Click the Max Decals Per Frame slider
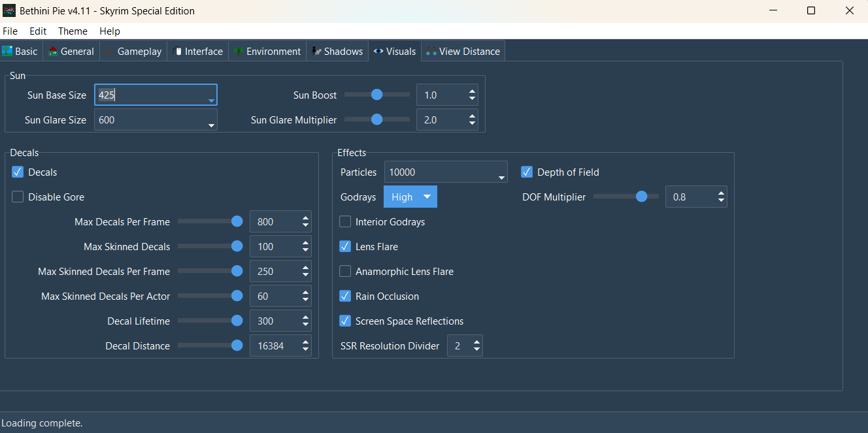 pos(210,222)
